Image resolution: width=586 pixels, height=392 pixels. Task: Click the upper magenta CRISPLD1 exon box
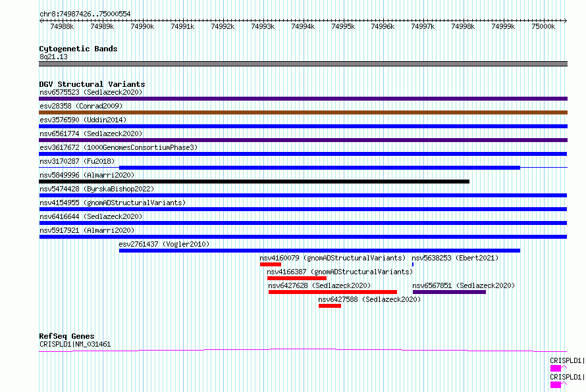point(555,368)
